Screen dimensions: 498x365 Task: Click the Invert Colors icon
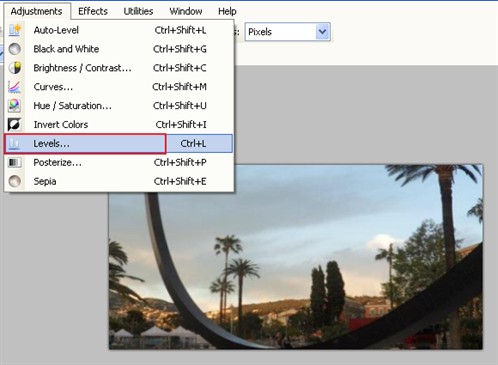pos(15,125)
